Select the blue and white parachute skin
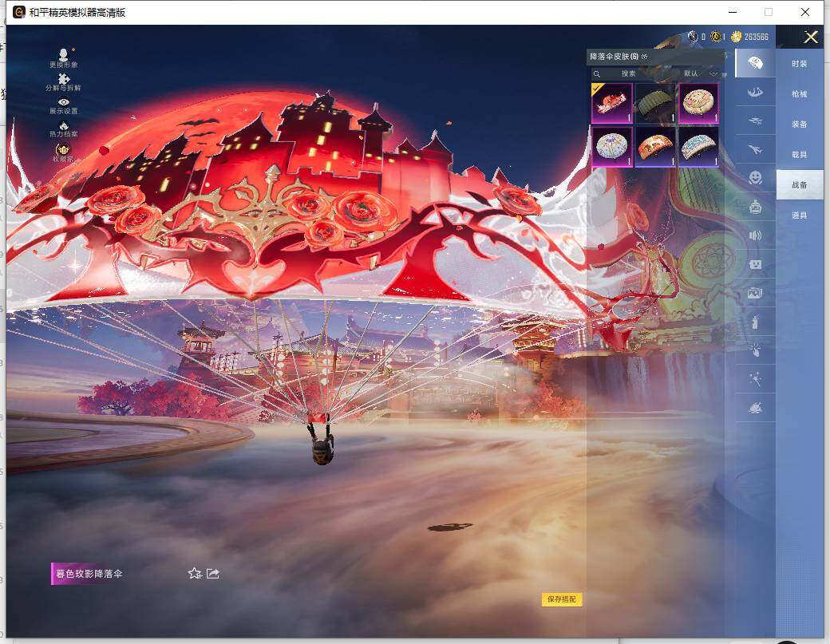 pos(699,147)
